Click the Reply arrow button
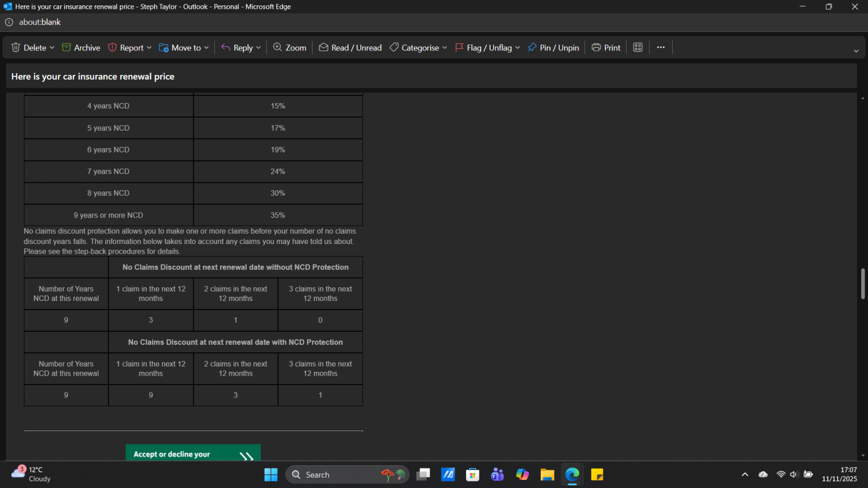This screenshot has width=868, height=488. click(237, 48)
